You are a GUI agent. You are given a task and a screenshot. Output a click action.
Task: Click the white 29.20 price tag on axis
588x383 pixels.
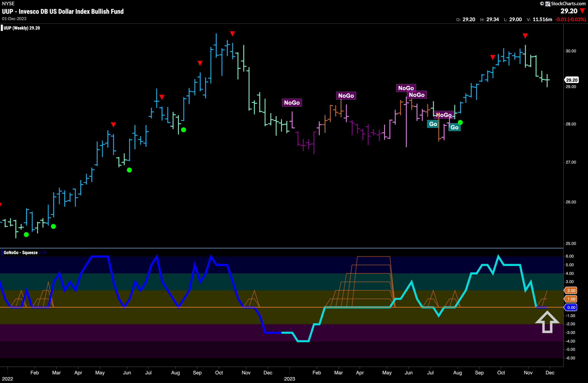[571, 80]
